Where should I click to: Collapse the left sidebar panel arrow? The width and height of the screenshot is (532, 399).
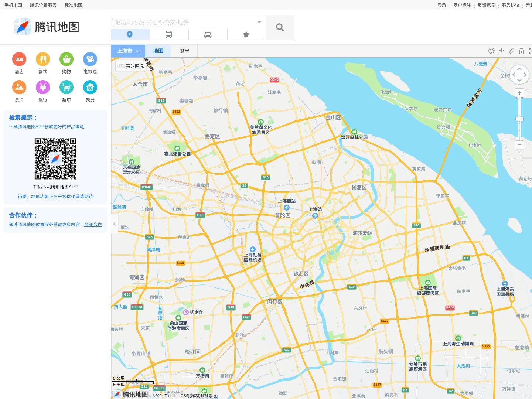tap(115, 224)
